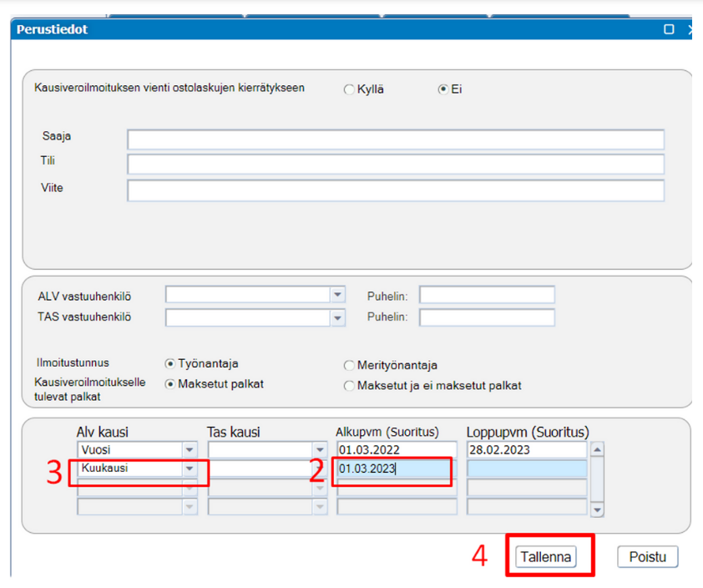Open TAS vastuuhenkilö dropdown
703x588 pixels.
[337, 318]
